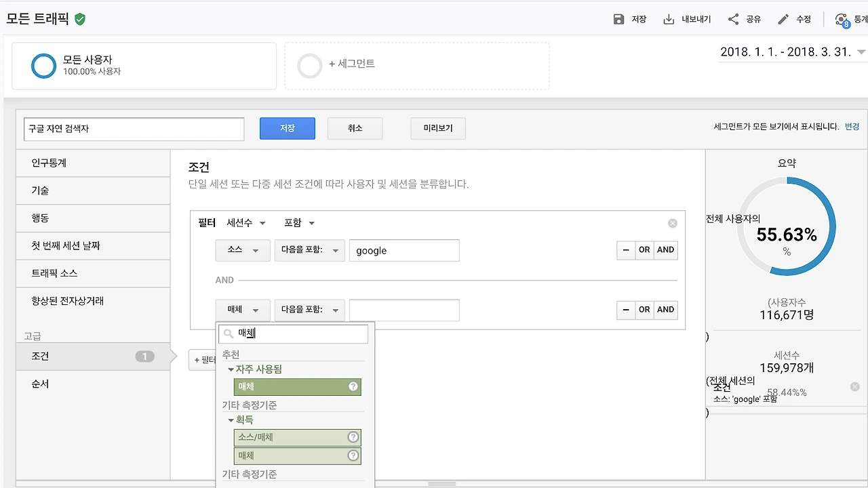Click the help icon for 매체 under 자주 사용됨

[353, 386]
